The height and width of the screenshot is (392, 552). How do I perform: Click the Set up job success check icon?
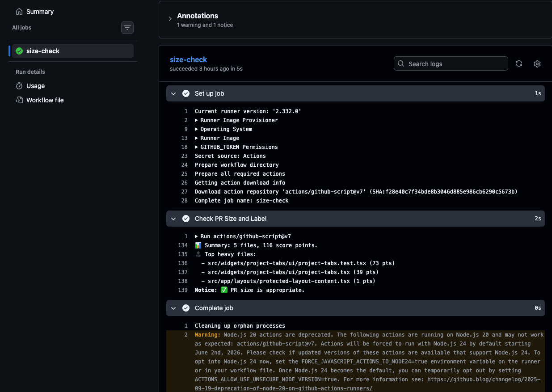(x=186, y=93)
